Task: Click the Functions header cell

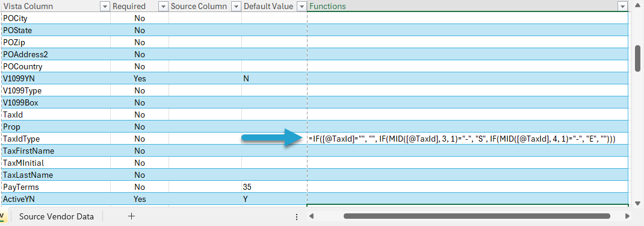Action: click(x=468, y=6)
